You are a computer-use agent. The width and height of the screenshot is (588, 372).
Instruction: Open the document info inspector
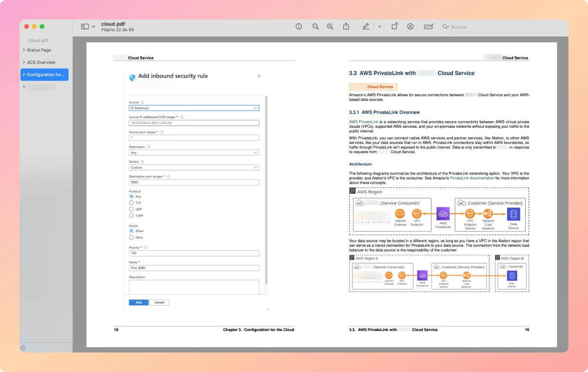click(298, 26)
